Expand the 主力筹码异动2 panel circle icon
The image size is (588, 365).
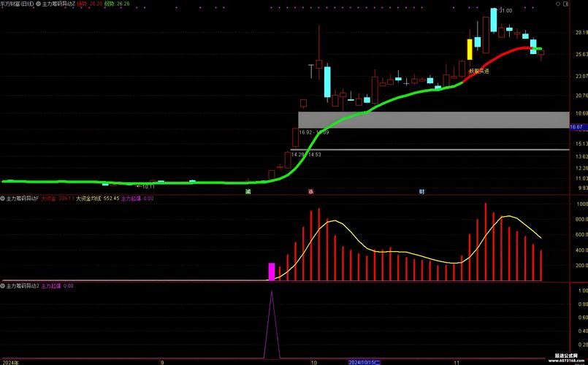click(x=3, y=286)
